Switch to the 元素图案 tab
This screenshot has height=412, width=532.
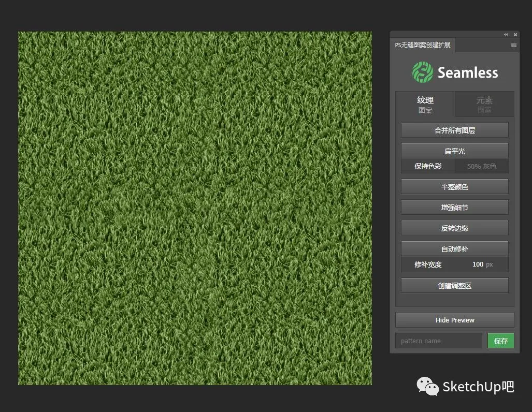click(x=484, y=105)
